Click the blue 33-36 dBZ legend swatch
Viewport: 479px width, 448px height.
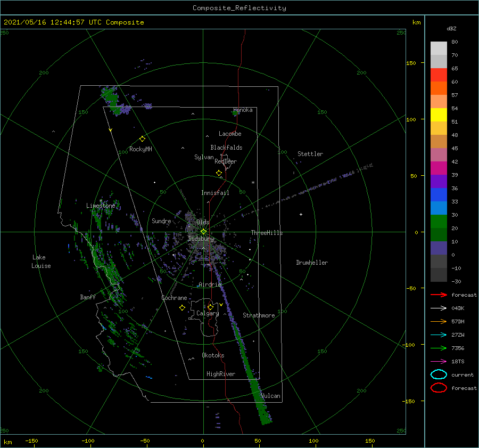click(x=439, y=195)
